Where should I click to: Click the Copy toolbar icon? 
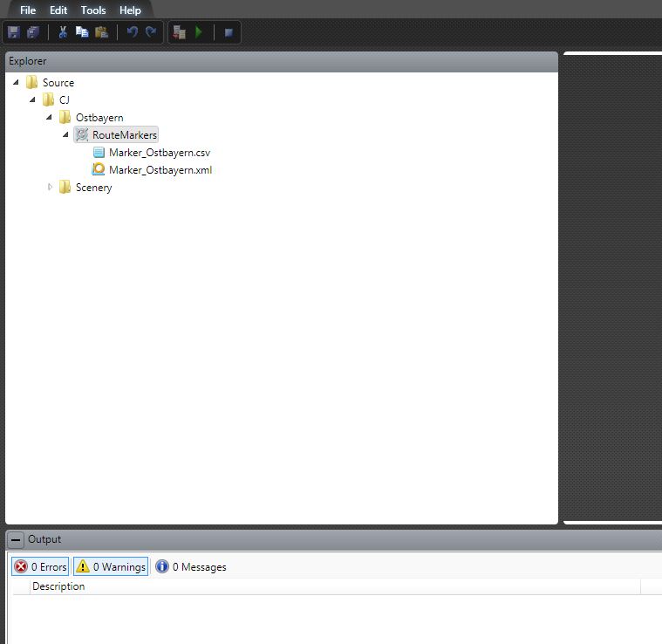[x=82, y=32]
